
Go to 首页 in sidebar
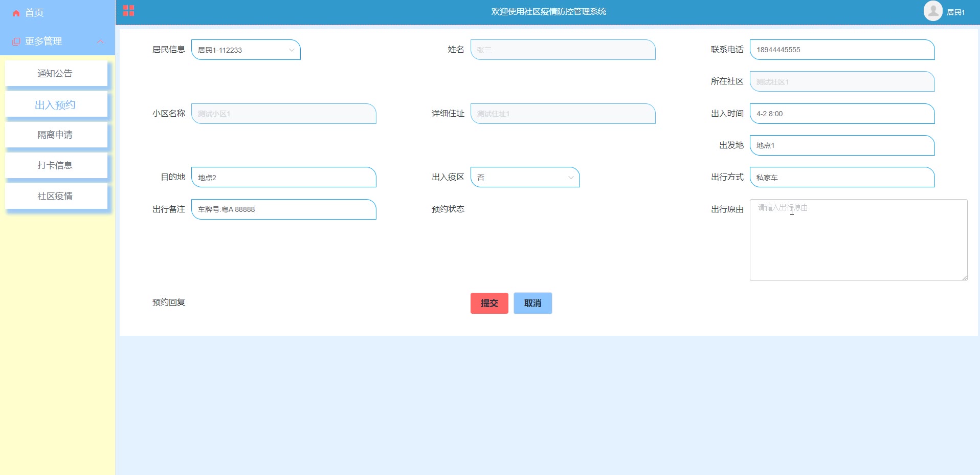pos(34,13)
